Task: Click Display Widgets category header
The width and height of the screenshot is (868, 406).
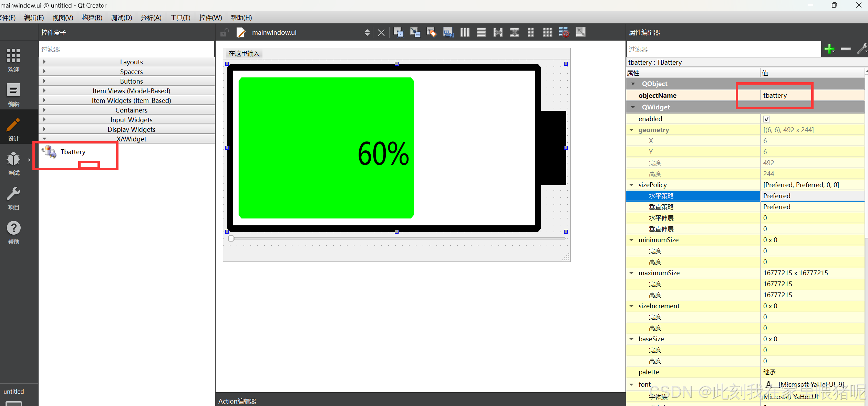Action: point(131,129)
